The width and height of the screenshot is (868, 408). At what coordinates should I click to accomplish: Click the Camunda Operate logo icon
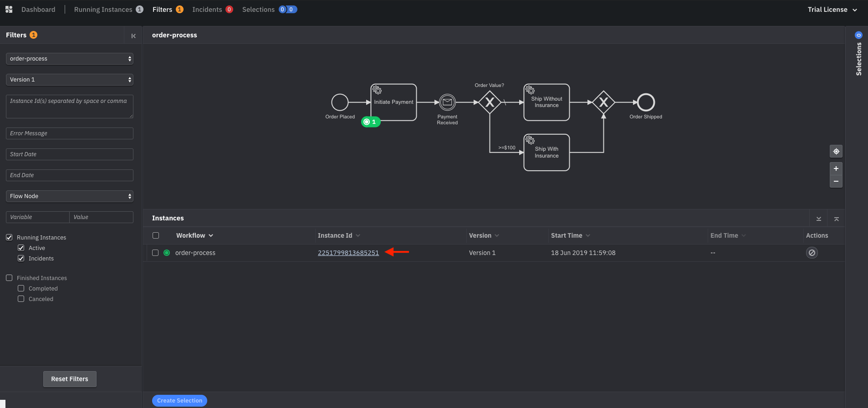click(x=9, y=9)
